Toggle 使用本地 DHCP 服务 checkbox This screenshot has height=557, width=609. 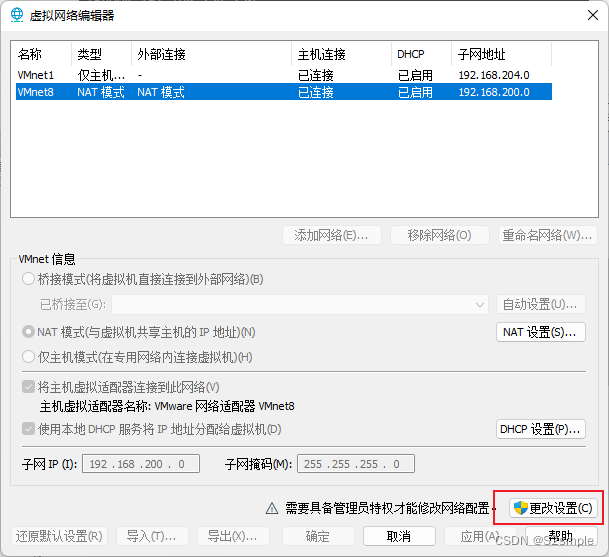[x=28, y=429]
